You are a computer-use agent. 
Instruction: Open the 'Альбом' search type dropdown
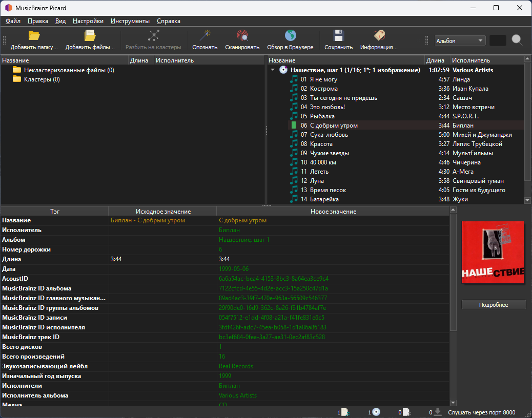click(460, 40)
